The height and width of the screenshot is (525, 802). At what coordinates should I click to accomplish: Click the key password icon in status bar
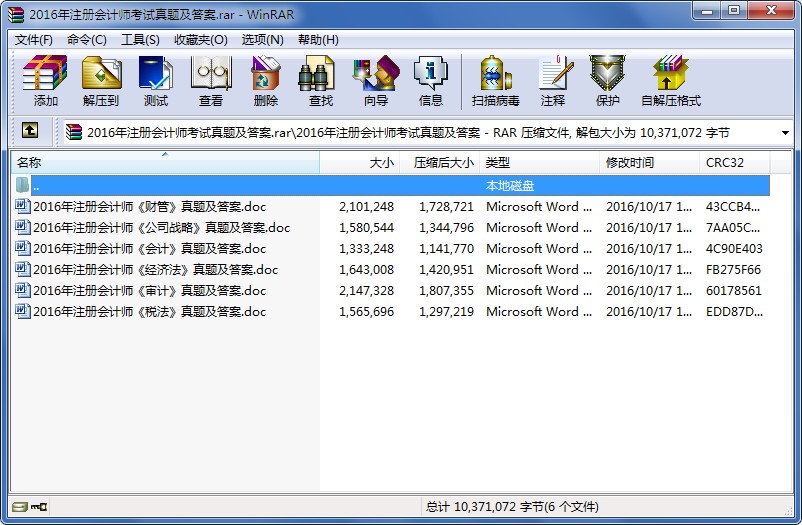(39, 507)
